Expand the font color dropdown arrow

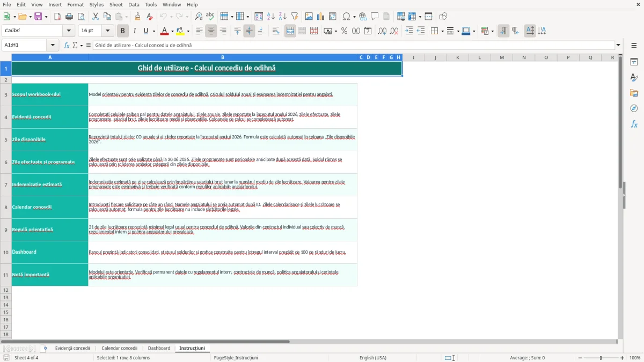[x=172, y=31]
